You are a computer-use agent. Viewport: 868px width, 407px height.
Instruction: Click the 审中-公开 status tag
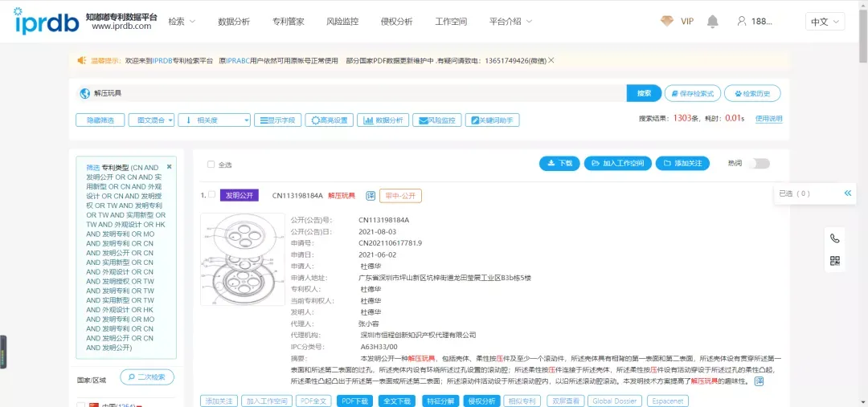[400, 195]
